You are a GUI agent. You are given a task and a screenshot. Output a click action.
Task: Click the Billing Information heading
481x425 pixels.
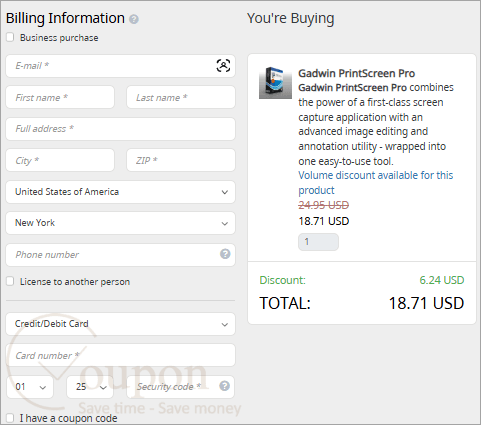click(x=65, y=18)
